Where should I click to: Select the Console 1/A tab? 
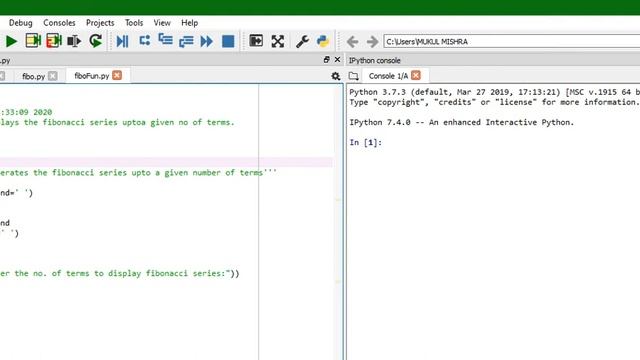click(388, 76)
